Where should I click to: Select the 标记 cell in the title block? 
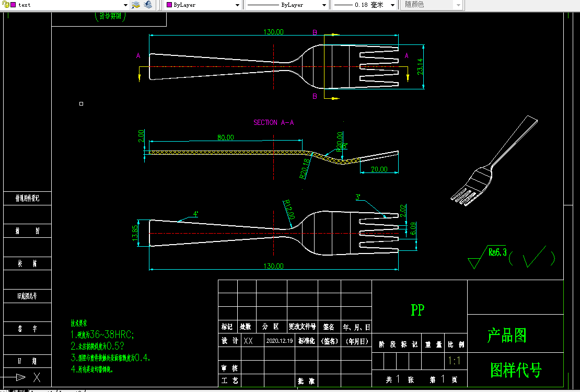(x=227, y=327)
